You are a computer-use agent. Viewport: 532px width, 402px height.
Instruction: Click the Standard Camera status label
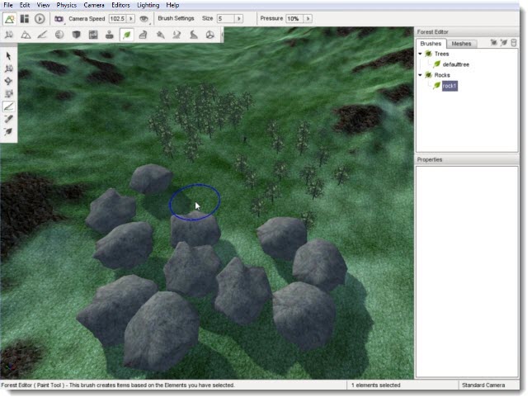pyautogui.click(x=483, y=385)
